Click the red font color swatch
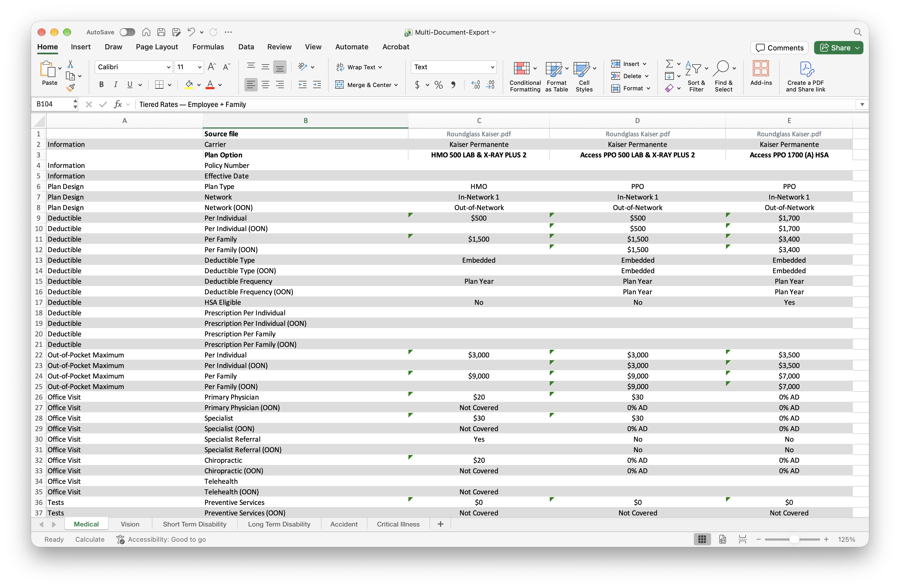Screen dimensions: 900x588 (x=210, y=85)
